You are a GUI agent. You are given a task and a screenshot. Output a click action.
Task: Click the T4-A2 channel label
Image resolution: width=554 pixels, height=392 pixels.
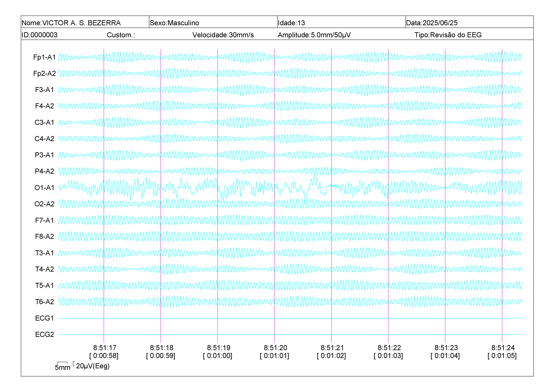45,269
